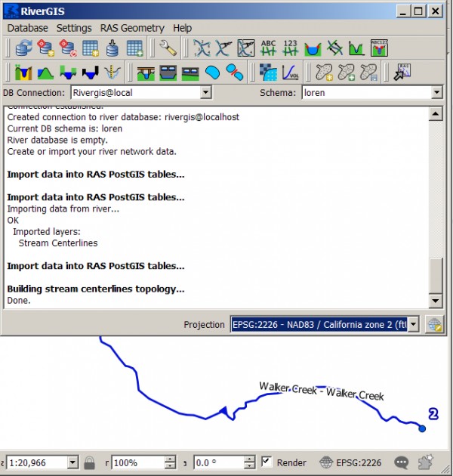Expand the DB Connection dropdown
Viewport: 453px width, 476px height.
click(205, 92)
